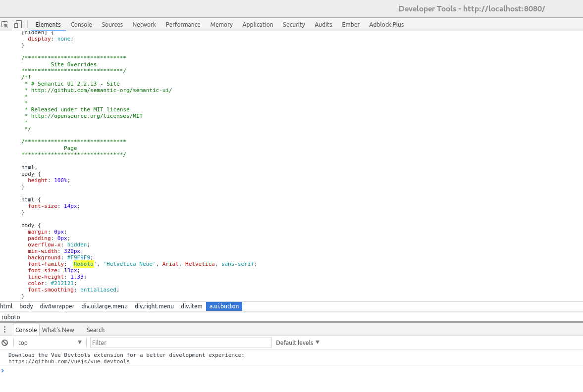Select the What's New drawer tab
The width and height of the screenshot is (583, 392).
[x=58, y=330]
